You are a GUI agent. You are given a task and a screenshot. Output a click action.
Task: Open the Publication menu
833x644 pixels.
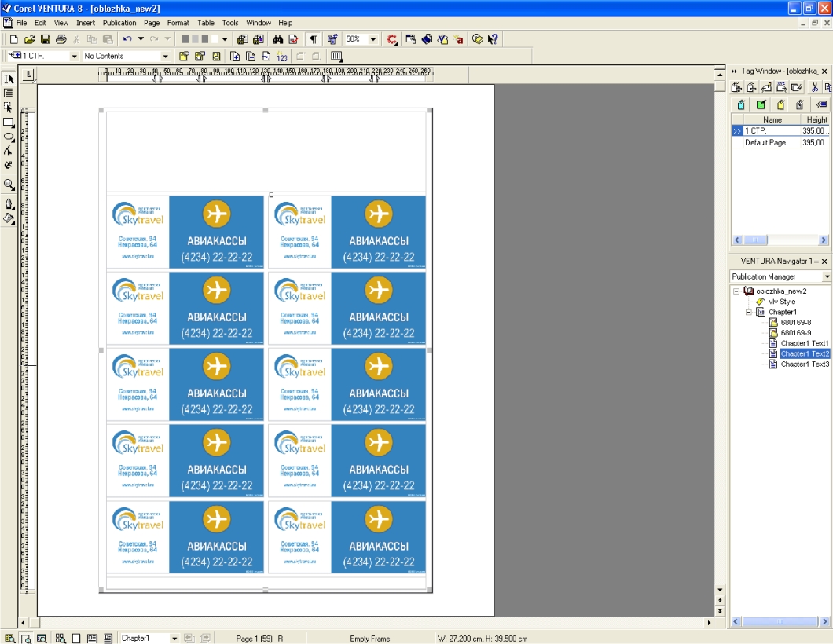pos(119,23)
